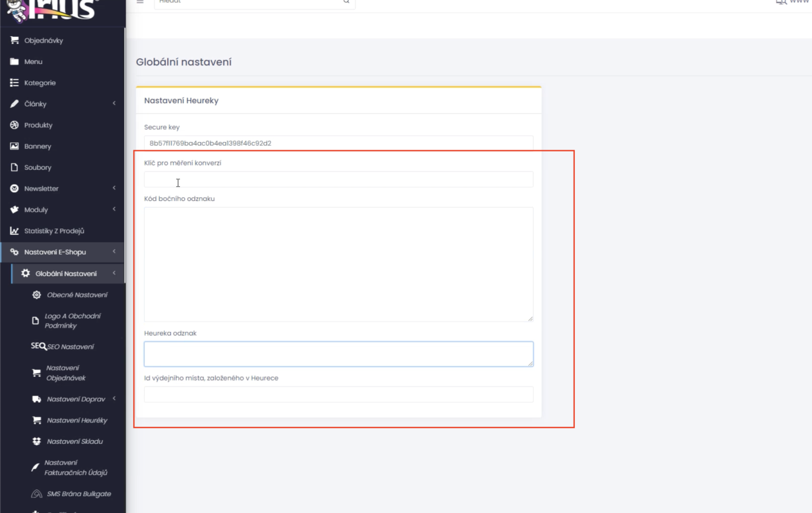The image size is (812, 513).
Task: Click the Secure key input field
Action: pos(339,143)
